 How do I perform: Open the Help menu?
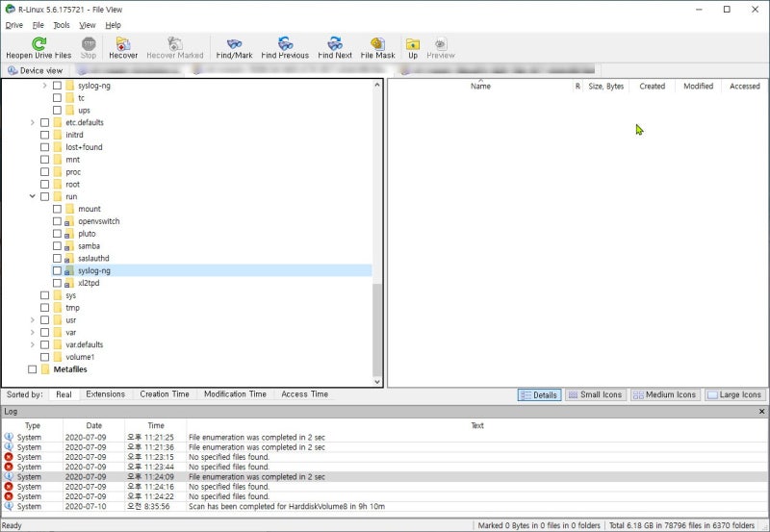[113, 25]
